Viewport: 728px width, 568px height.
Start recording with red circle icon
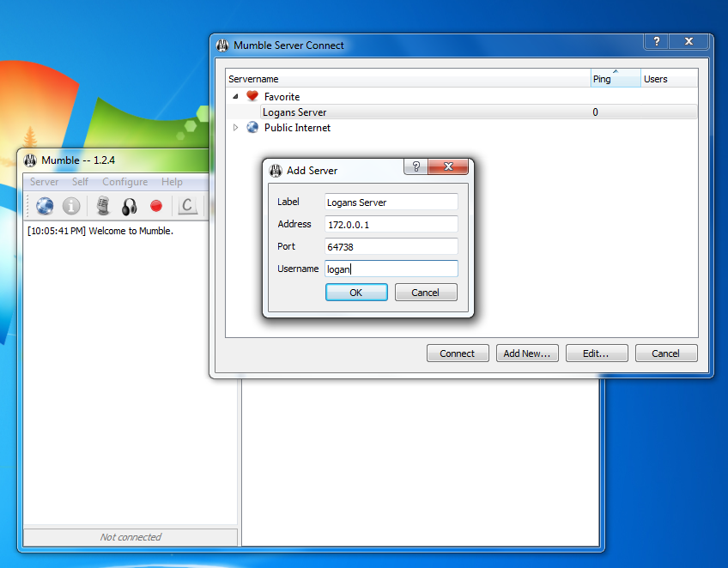156,206
